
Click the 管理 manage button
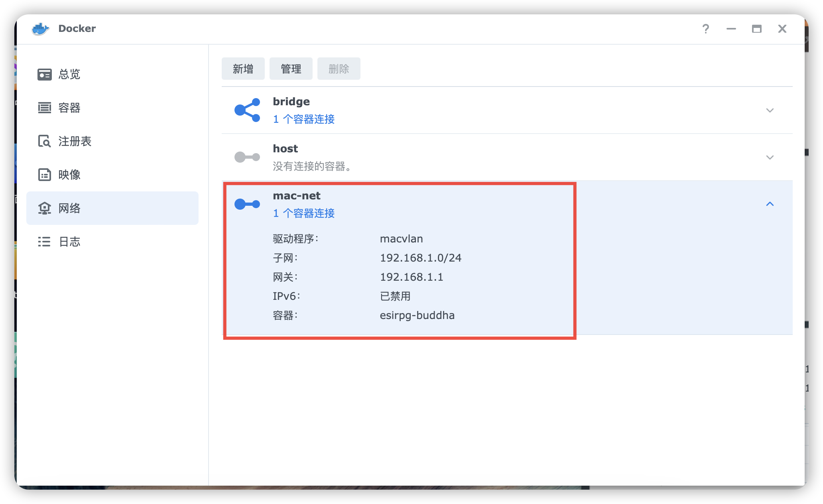point(291,69)
